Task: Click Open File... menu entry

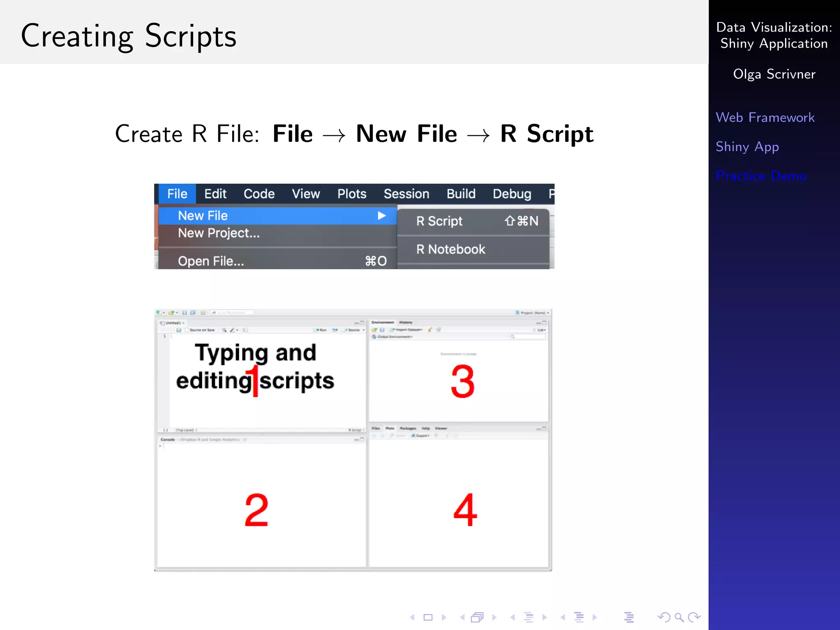Action: [x=211, y=261]
